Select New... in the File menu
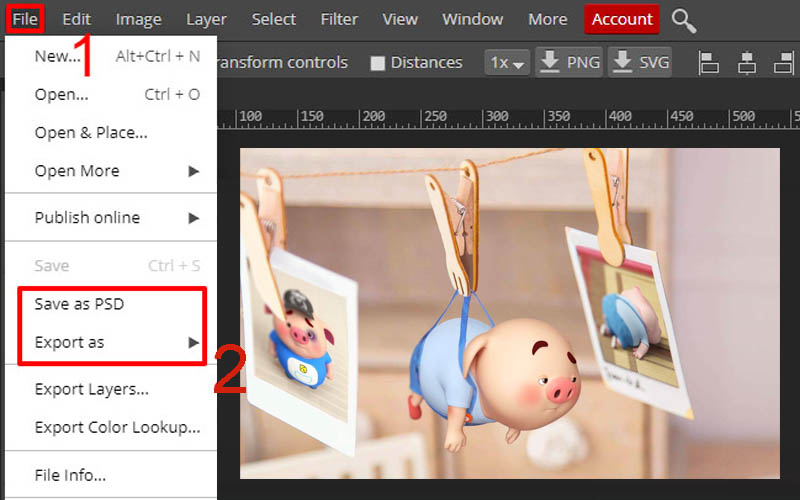 coord(58,56)
